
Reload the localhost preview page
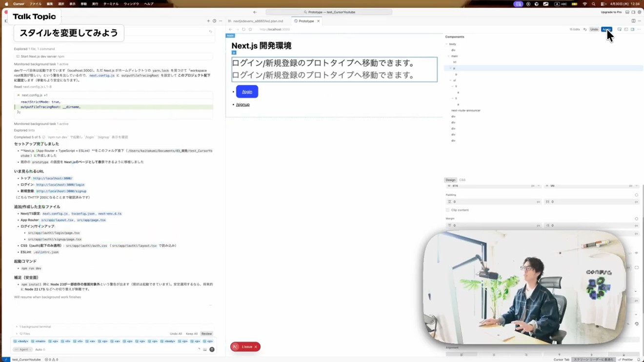point(243,29)
